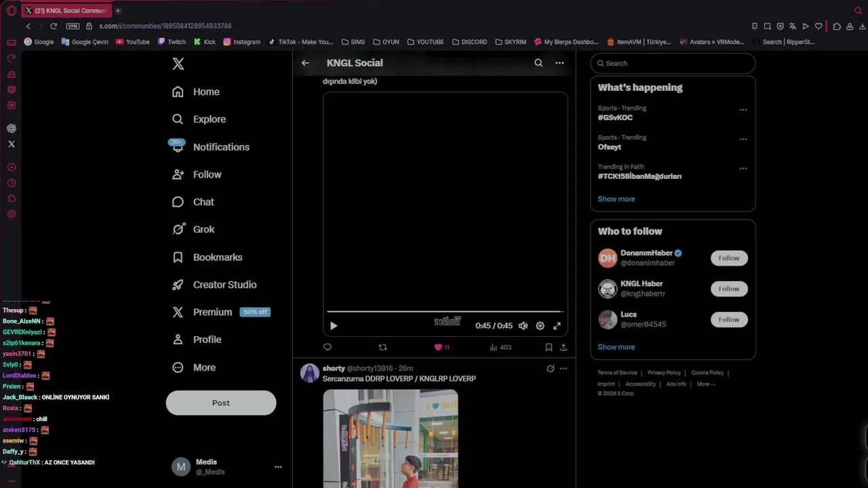This screenshot has width=868, height=488.
Task: Repost the video post
Action: tap(382, 347)
